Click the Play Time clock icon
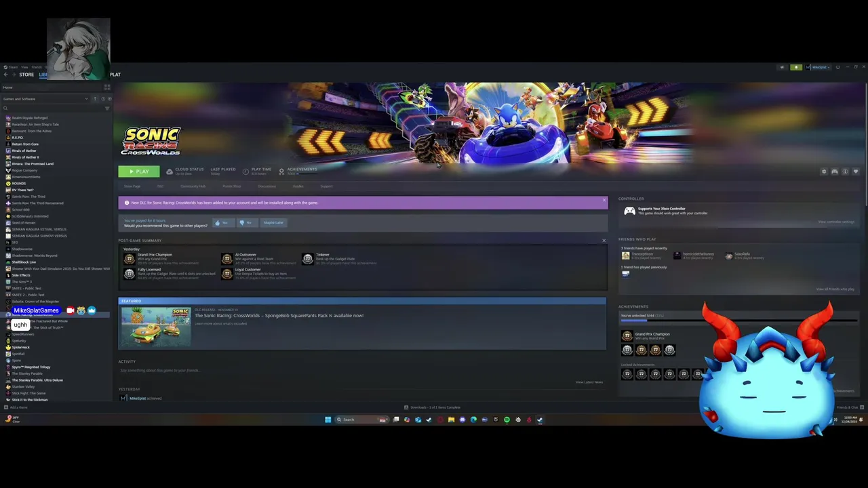The height and width of the screenshot is (488, 868). (245, 171)
